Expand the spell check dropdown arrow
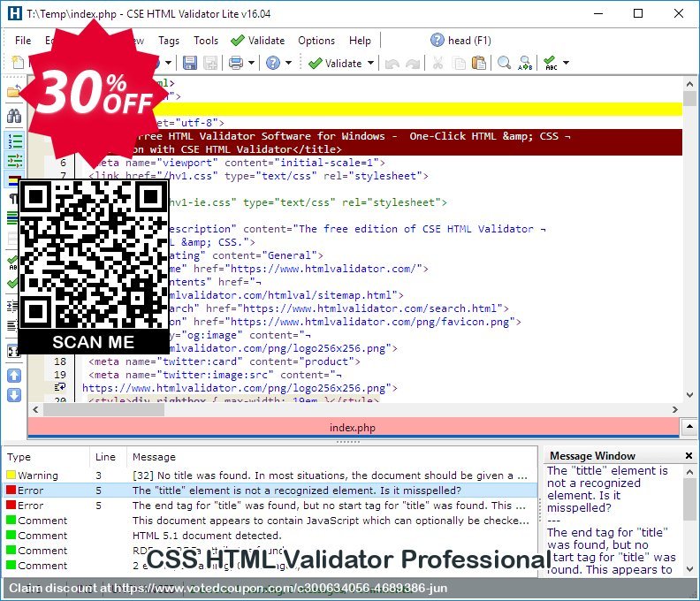Screen dimensions: 700x601 point(566,63)
